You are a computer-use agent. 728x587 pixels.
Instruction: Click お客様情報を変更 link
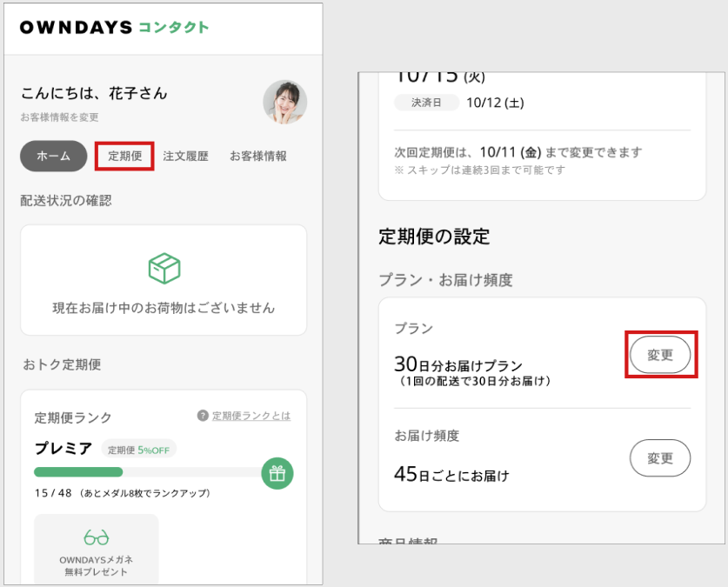(59, 117)
